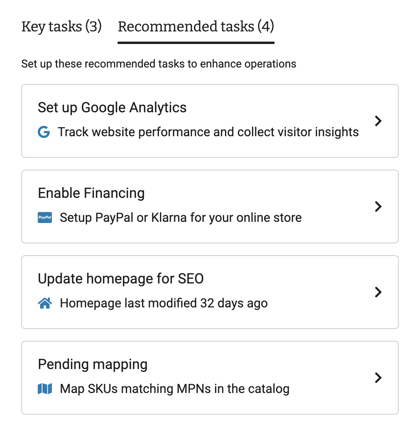Switch to the Key tasks (3) tab
The width and height of the screenshot is (420, 435).
[x=62, y=27]
